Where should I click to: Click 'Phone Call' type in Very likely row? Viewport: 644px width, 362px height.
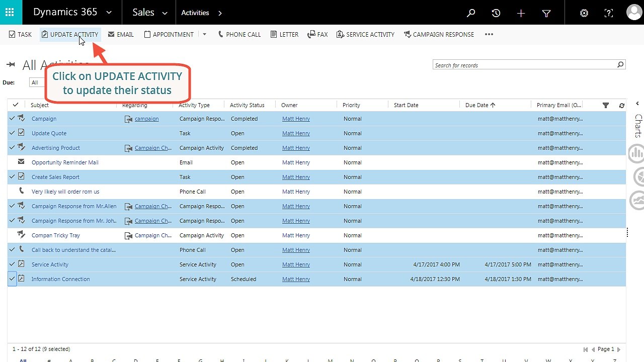[193, 192]
